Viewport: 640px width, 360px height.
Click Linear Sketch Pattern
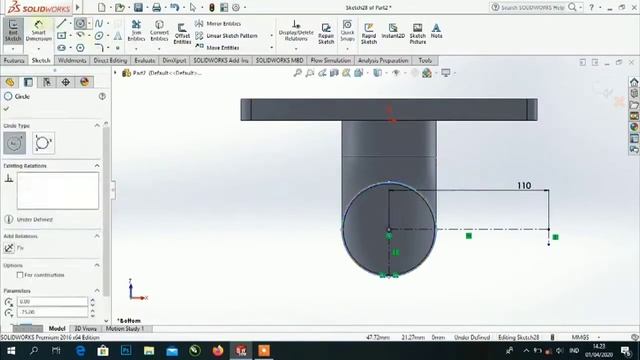[227, 36]
